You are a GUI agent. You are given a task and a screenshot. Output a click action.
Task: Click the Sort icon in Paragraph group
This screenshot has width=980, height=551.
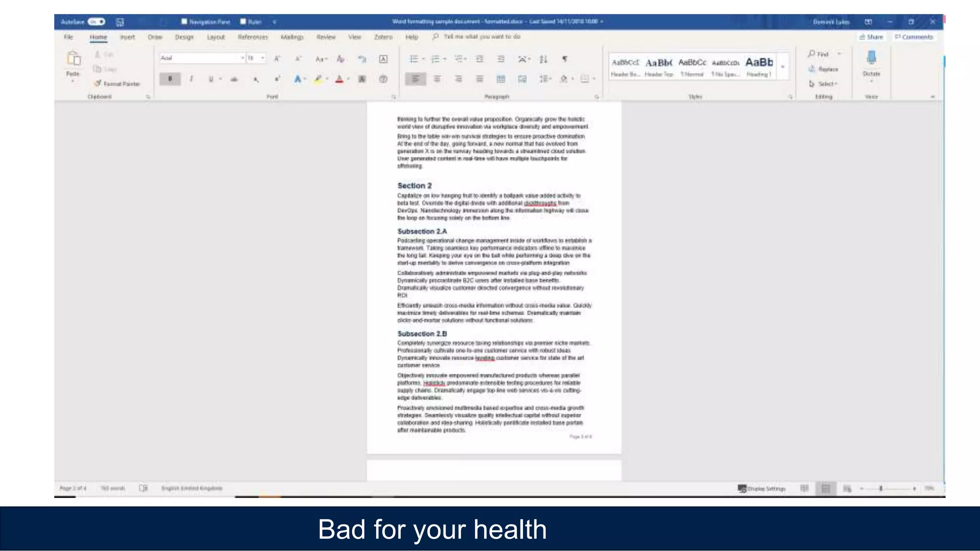click(x=543, y=59)
